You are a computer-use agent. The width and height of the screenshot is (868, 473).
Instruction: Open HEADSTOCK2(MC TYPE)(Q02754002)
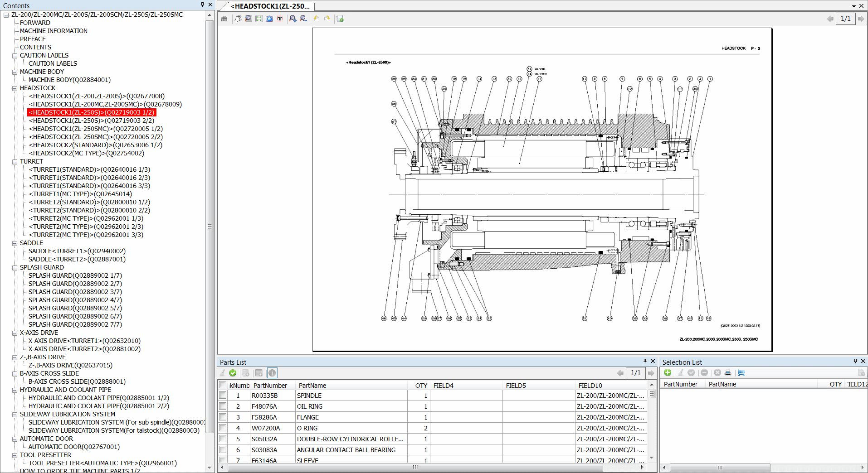pyautogui.click(x=87, y=153)
